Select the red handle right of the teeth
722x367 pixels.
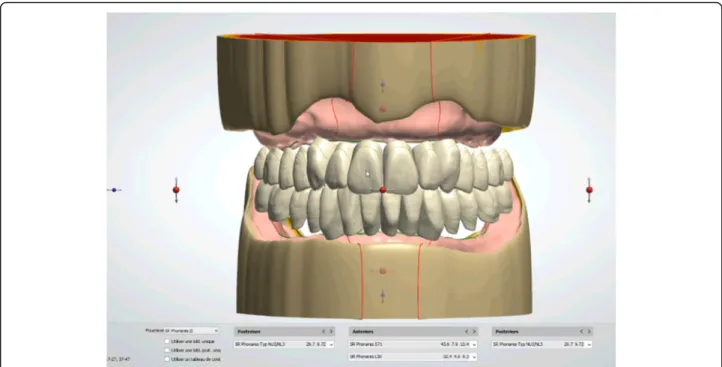tap(589, 190)
